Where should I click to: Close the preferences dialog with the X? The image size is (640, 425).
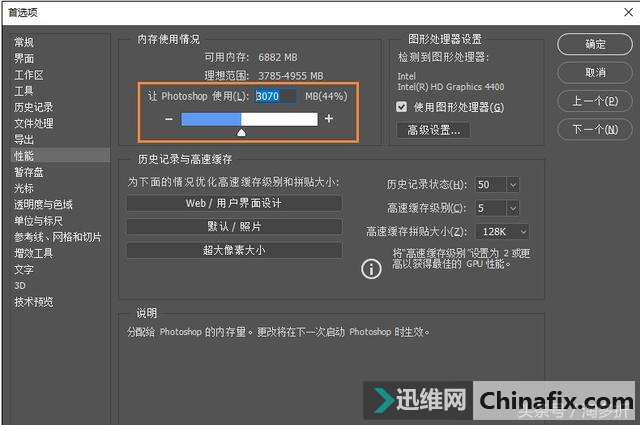click(x=629, y=13)
